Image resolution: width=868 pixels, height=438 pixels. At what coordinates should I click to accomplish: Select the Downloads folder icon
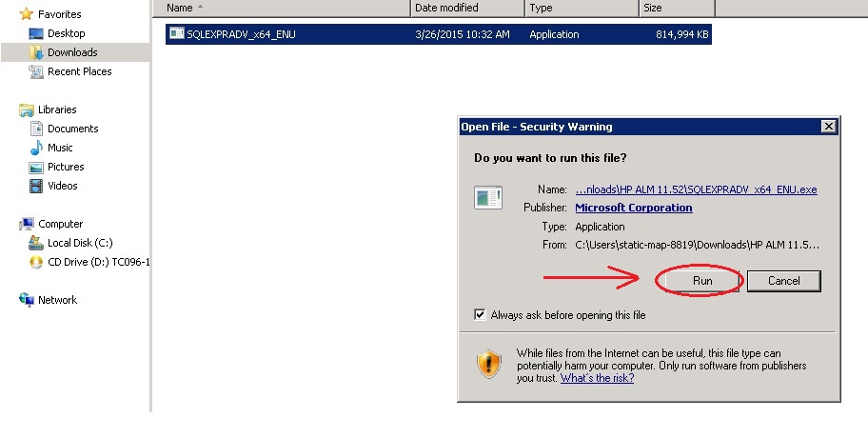click(x=36, y=52)
